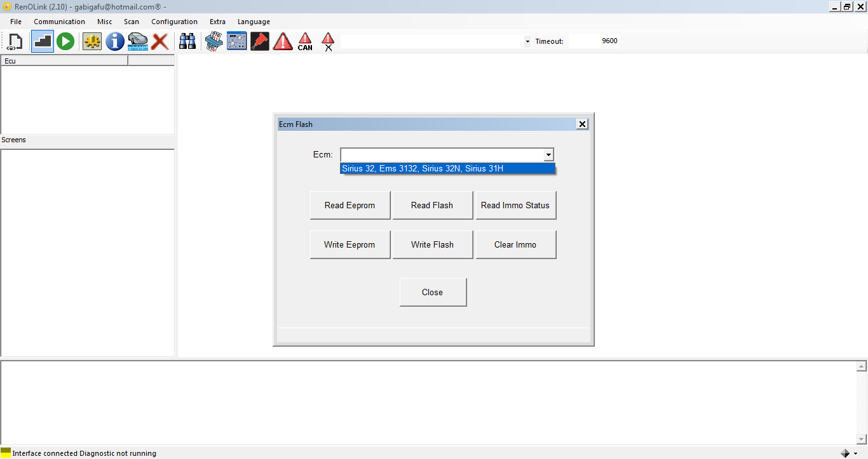This screenshot has width=868, height=459.
Task: Open the File menu
Action: [16, 22]
